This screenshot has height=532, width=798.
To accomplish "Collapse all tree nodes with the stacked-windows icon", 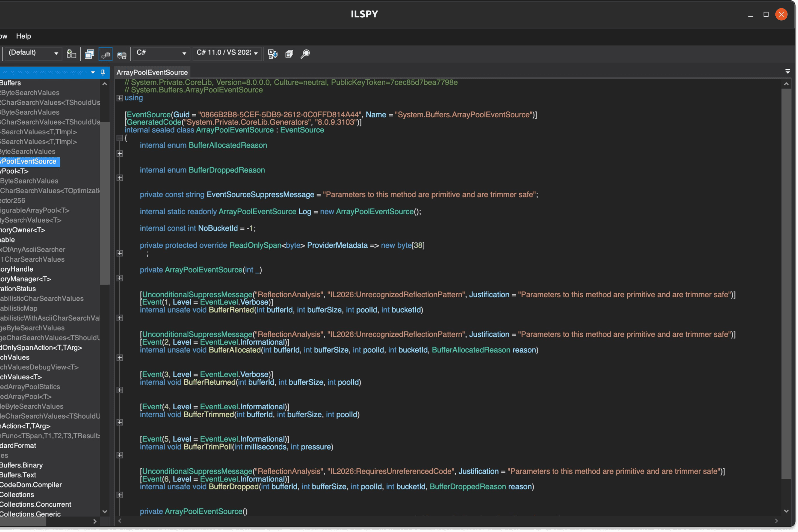I will 289,54.
